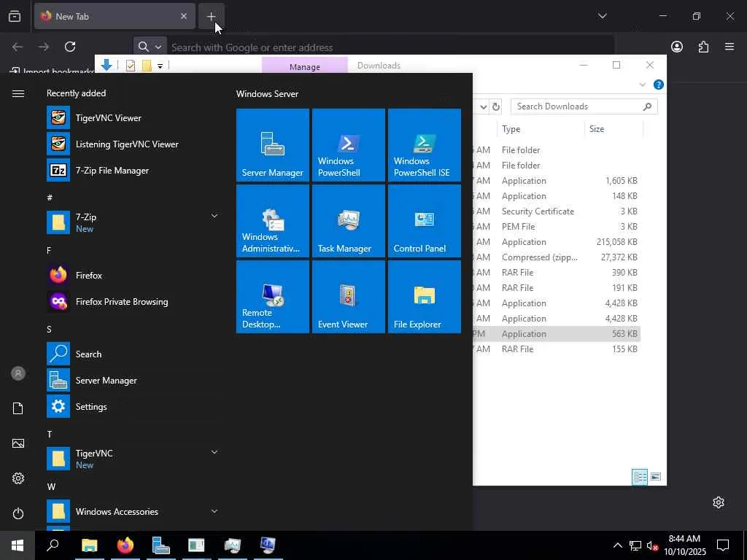The image size is (747, 560).
Task: Open the Control Panel tile
Action: [424, 220]
